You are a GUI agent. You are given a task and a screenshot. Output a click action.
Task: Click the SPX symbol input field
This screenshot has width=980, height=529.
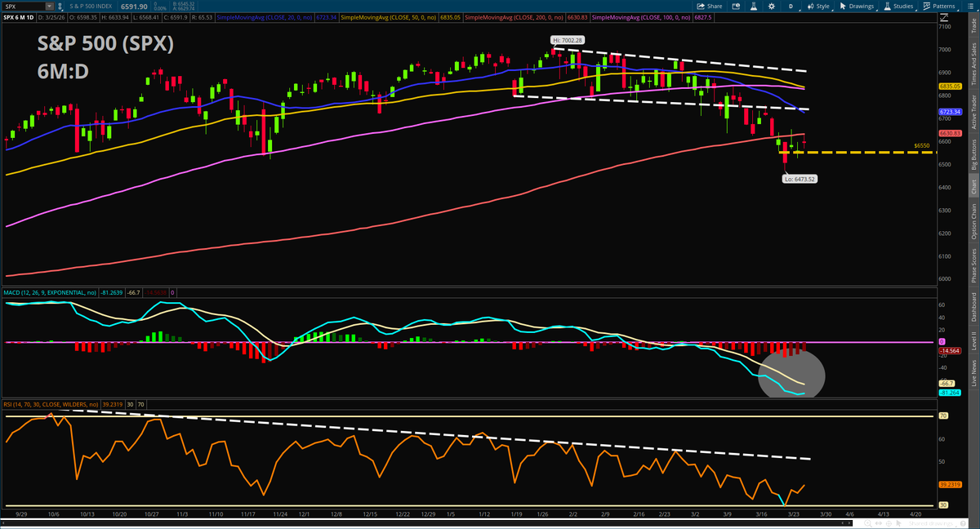(23, 7)
